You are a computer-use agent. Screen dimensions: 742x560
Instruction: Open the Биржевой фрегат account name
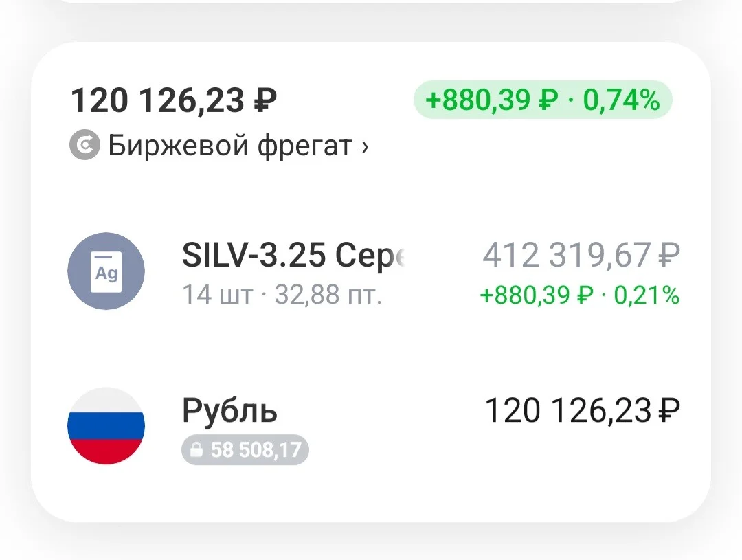coord(230,146)
